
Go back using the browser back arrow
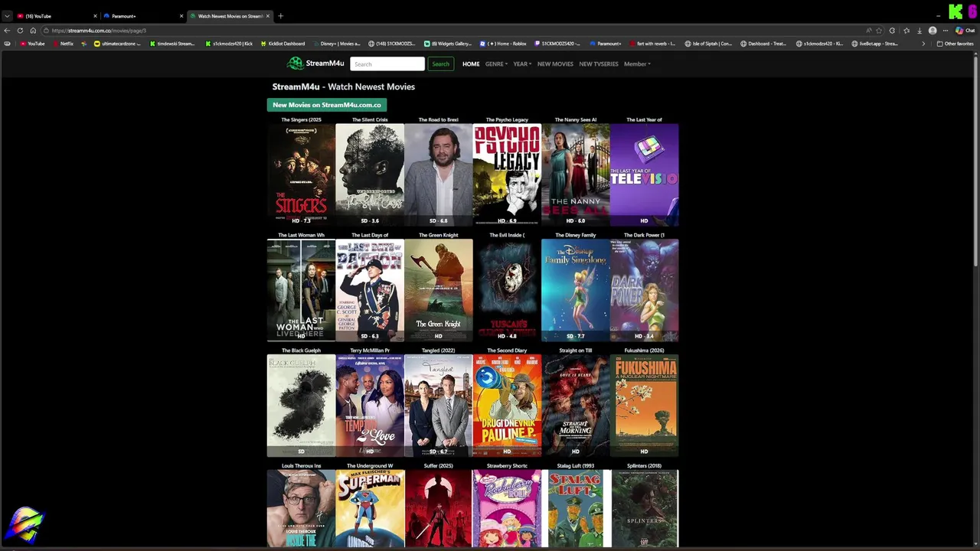(x=7, y=31)
